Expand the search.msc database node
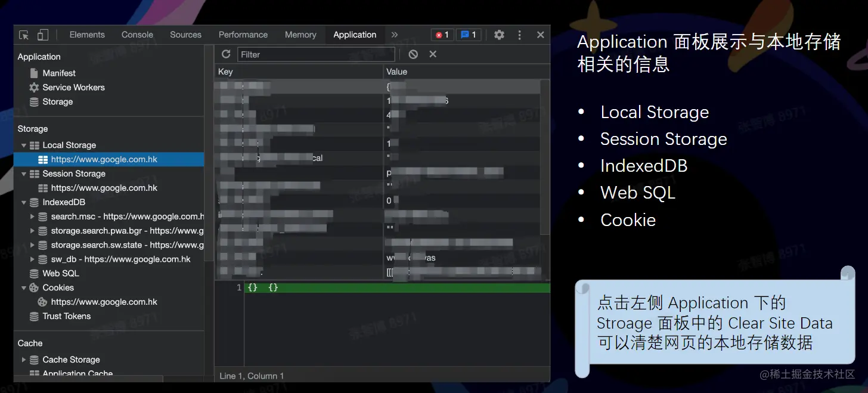The width and height of the screenshot is (868, 393). [32, 216]
